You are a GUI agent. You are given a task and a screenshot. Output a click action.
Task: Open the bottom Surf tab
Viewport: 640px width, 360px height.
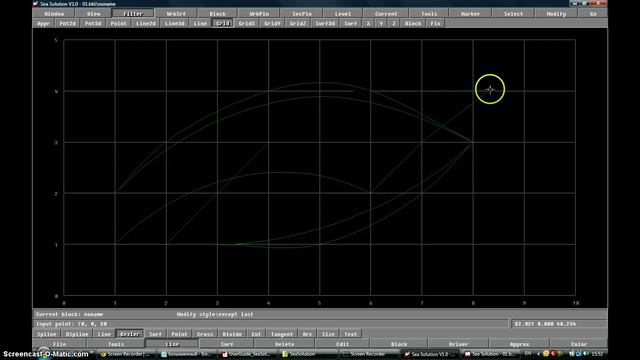pyautogui.click(x=227, y=344)
